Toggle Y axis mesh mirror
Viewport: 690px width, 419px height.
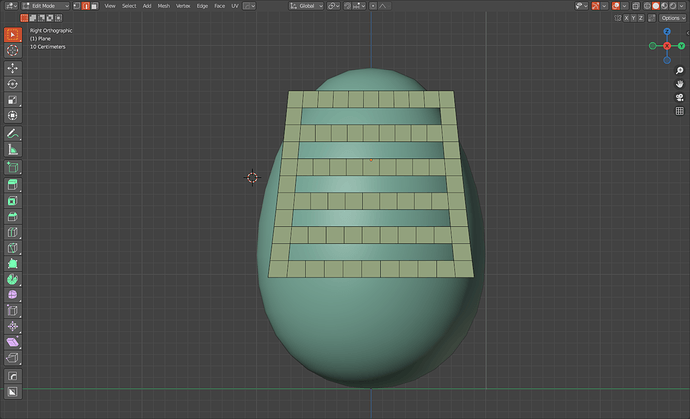633,18
